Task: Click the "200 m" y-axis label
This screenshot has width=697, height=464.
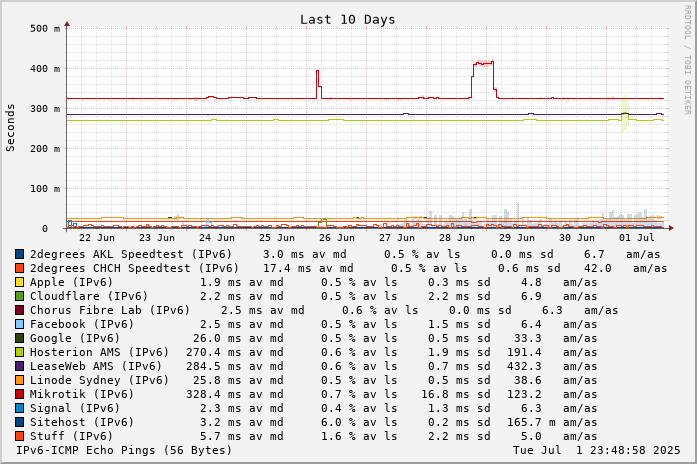Action: point(45,148)
